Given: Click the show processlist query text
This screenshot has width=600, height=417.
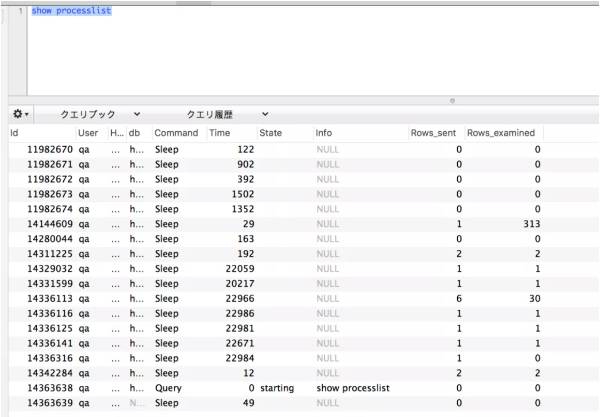Looking at the screenshot, I should 72,11.
